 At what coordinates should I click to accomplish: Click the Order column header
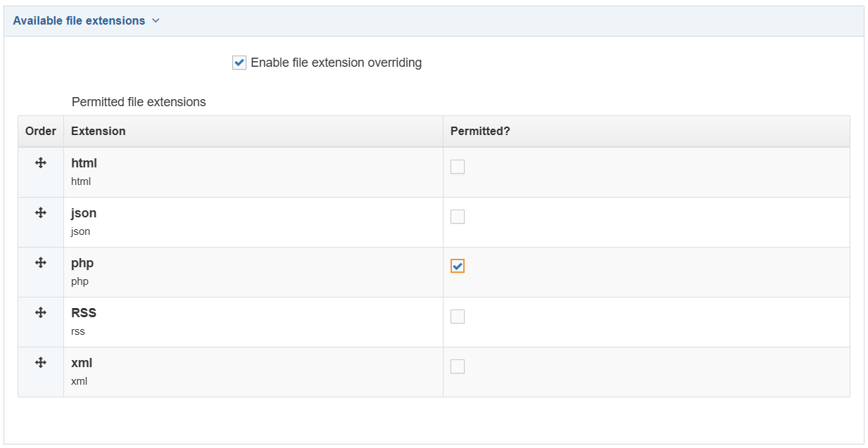coord(40,131)
